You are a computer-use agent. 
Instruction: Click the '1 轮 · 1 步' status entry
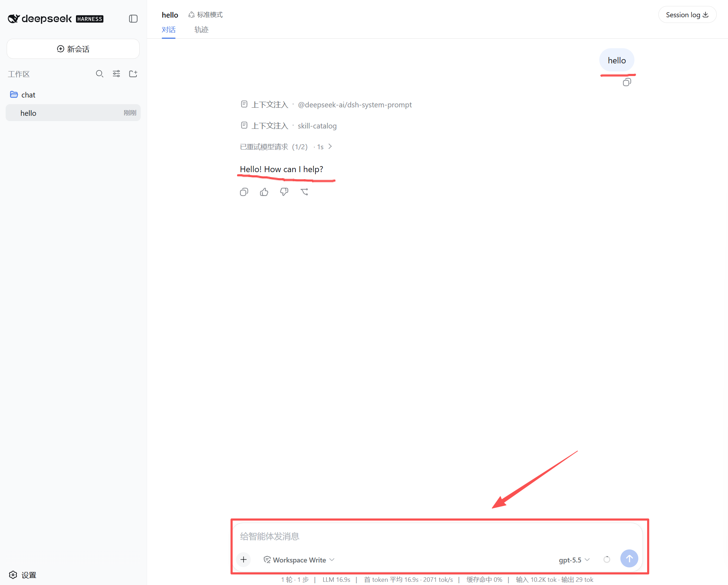coord(295,580)
